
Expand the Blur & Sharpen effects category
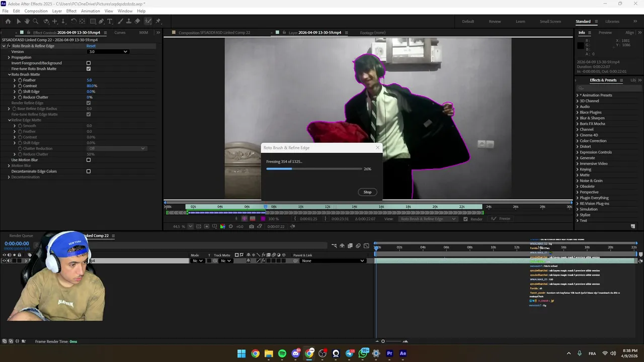(x=577, y=118)
